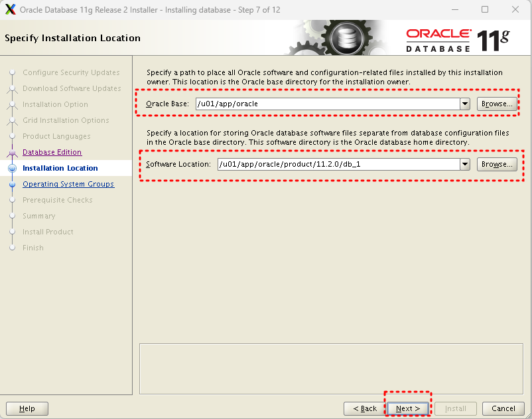Viewport: 532px width, 419px height.
Task: Click the Download Software Updates step
Action: click(72, 88)
